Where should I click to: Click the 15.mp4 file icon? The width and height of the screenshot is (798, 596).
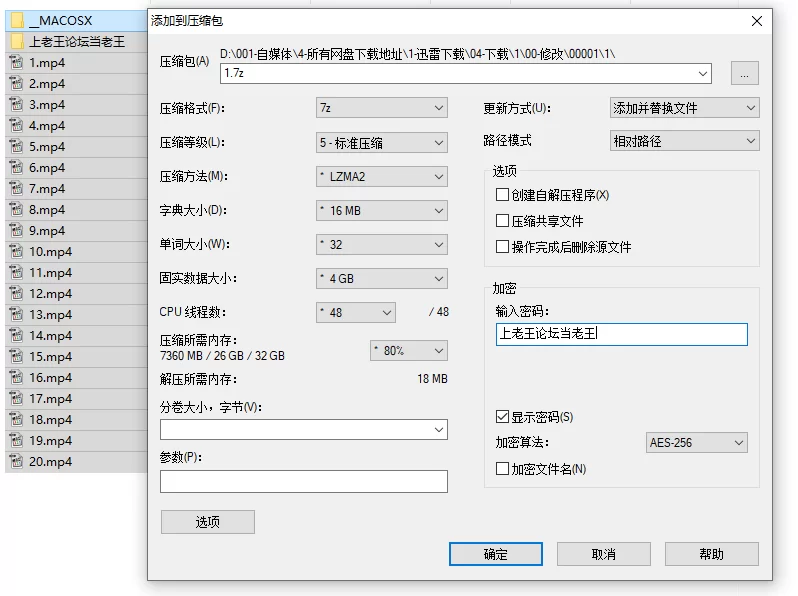16,357
